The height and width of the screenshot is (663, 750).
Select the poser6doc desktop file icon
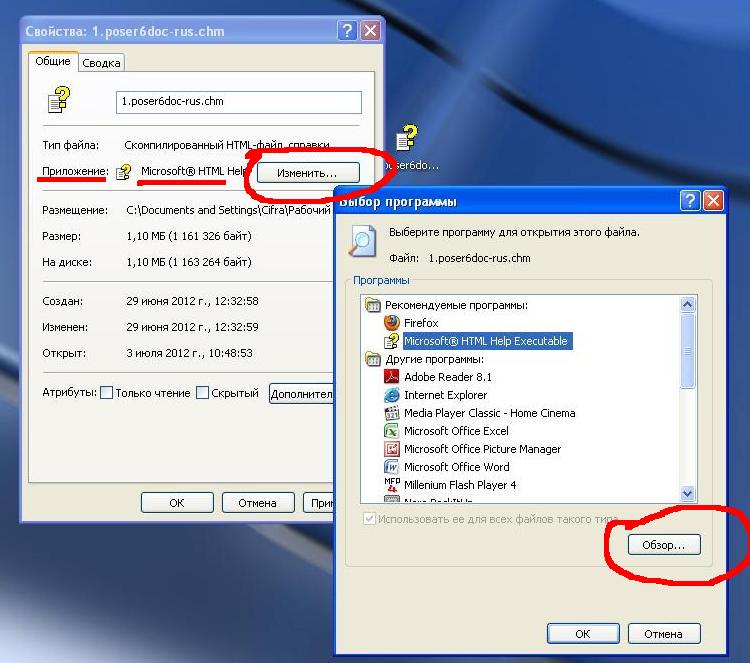[x=407, y=137]
